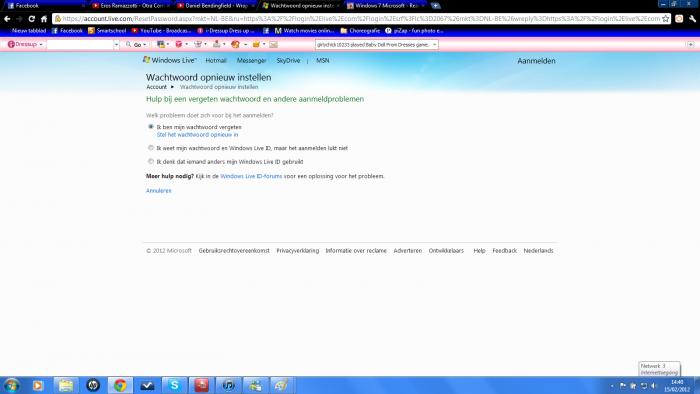The image size is (700, 394).
Task: Open Skype from the taskbar
Action: [x=174, y=385]
